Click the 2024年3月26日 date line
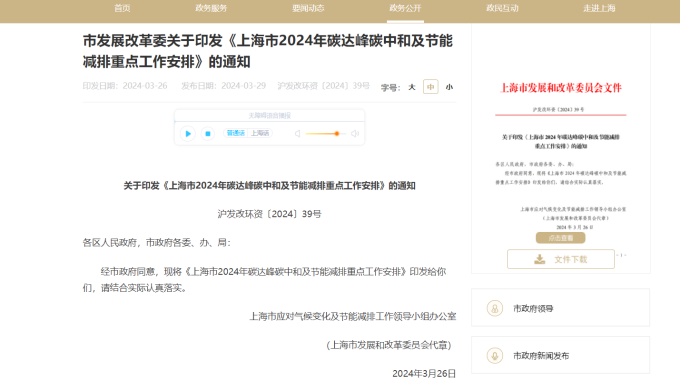681x382 pixels. pos(424,374)
